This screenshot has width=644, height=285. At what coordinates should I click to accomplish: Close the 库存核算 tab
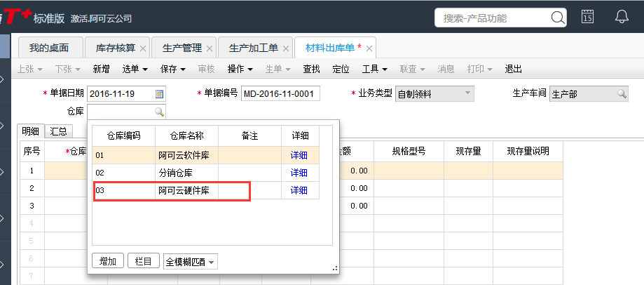[143, 48]
